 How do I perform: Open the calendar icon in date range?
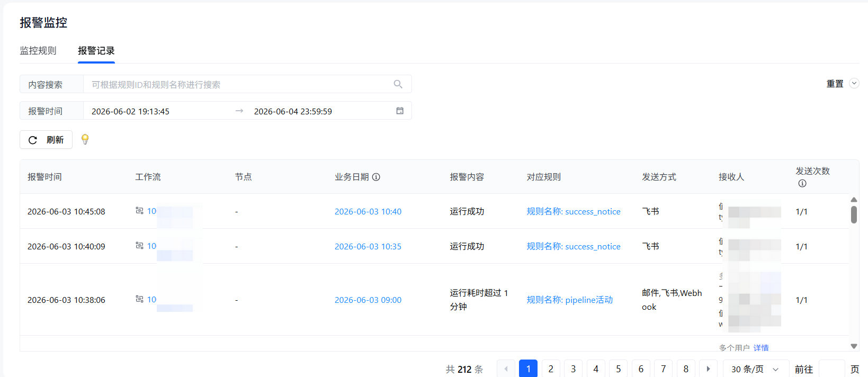click(x=400, y=111)
